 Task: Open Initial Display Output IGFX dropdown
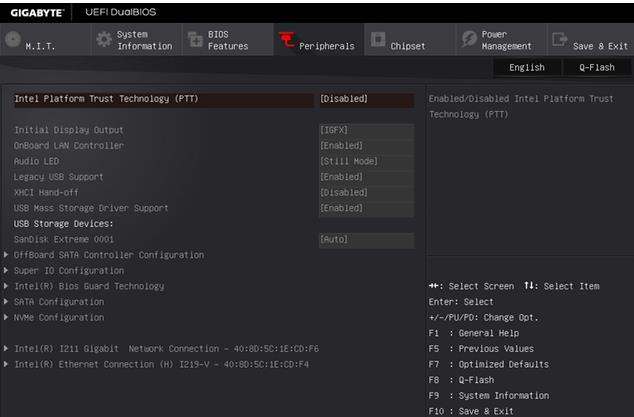[x=365, y=130]
